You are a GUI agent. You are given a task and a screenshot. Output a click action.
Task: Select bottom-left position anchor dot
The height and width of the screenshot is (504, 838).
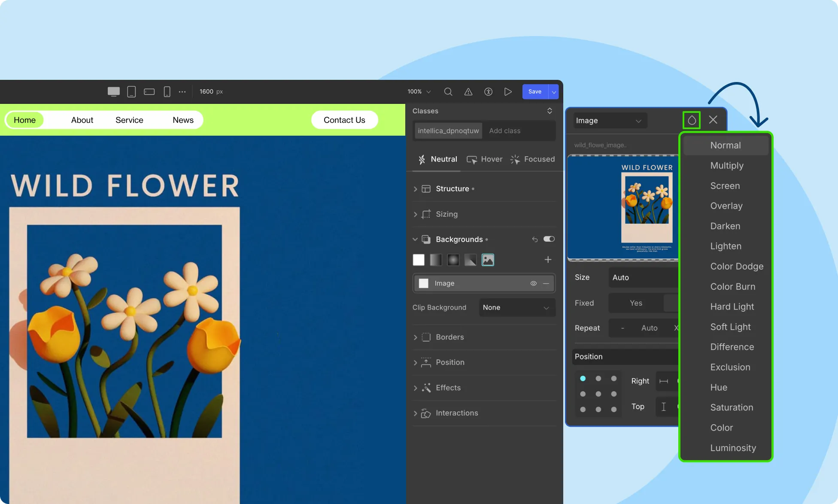(583, 410)
